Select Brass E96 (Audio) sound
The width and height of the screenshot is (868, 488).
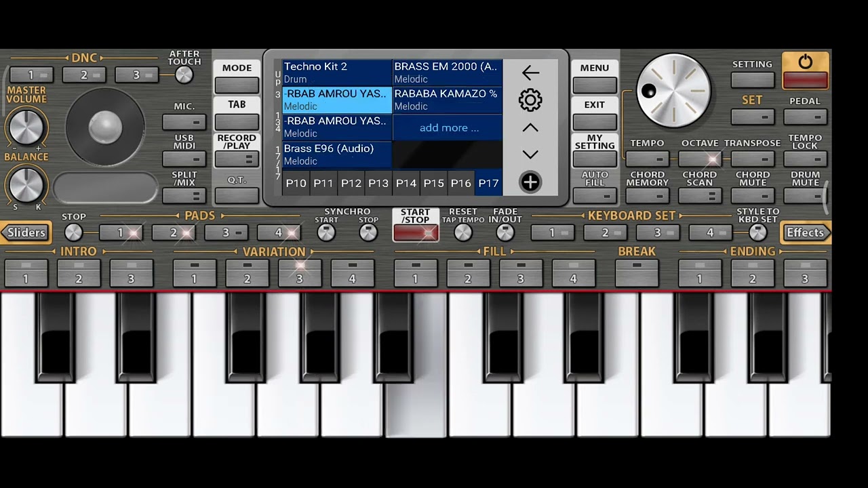(337, 155)
